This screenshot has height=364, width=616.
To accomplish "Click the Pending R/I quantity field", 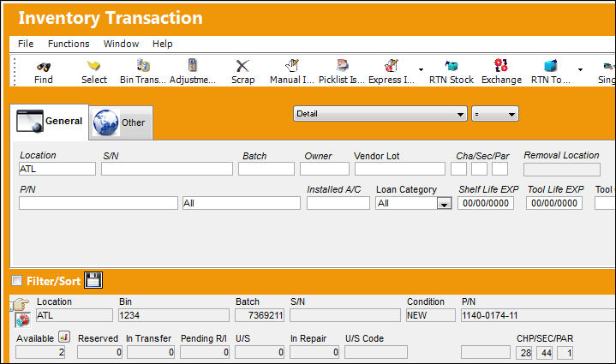I will (205, 352).
